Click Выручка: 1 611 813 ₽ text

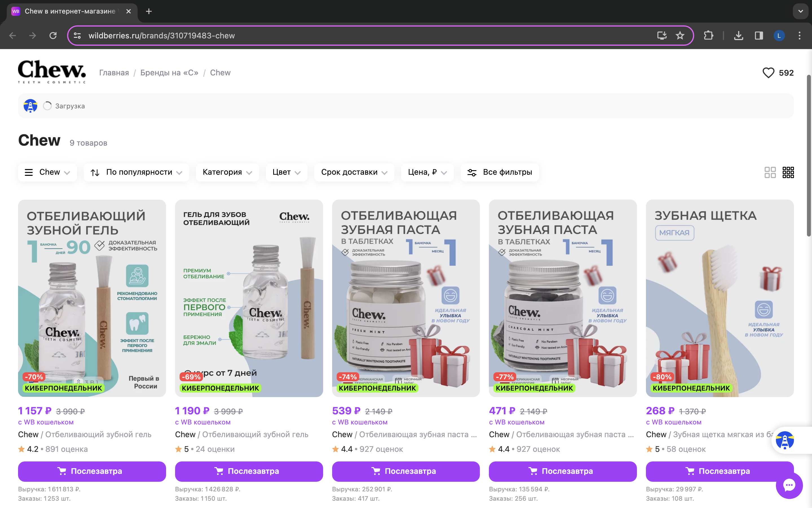pos(49,489)
